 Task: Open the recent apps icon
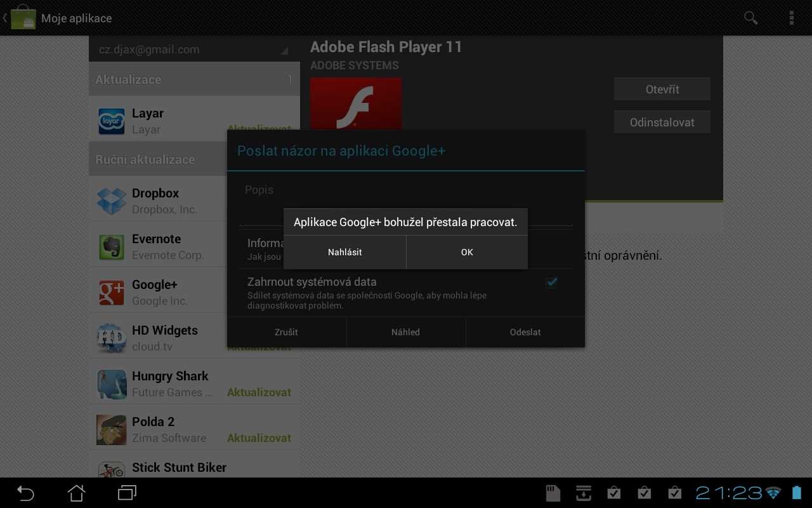tap(127, 493)
